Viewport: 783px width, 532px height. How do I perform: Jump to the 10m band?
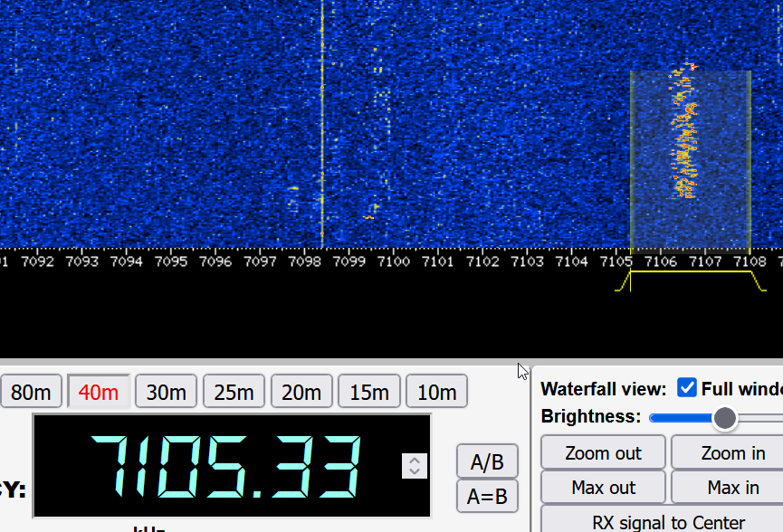(x=436, y=392)
